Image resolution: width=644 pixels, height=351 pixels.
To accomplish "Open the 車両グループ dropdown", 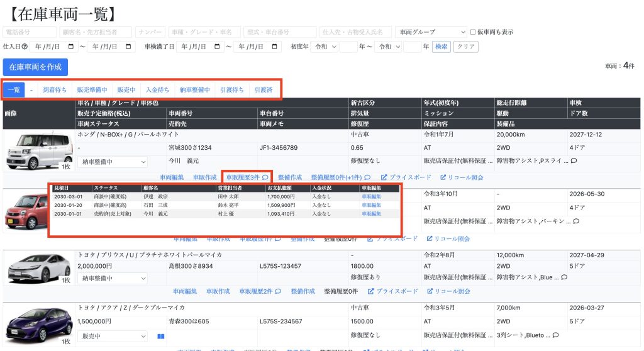I will click(430, 32).
